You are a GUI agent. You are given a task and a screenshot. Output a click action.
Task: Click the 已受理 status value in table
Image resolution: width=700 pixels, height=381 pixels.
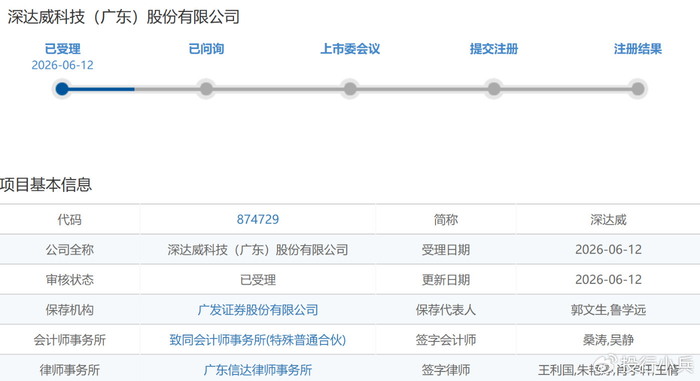(258, 280)
